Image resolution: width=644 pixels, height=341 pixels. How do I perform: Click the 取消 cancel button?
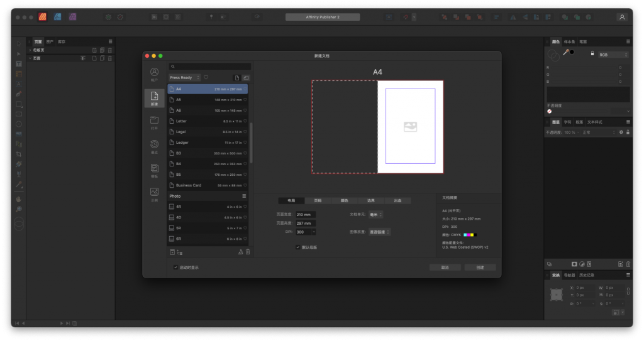pyautogui.click(x=445, y=268)
